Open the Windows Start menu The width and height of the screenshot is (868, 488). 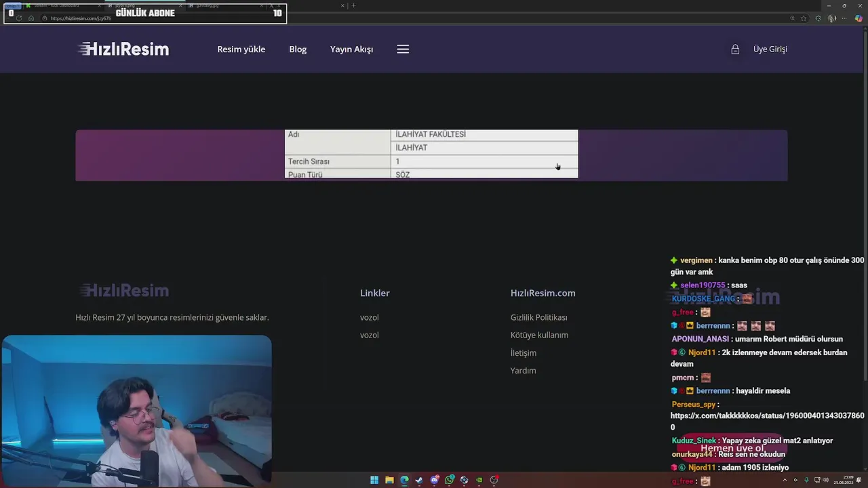click(374, 480)
